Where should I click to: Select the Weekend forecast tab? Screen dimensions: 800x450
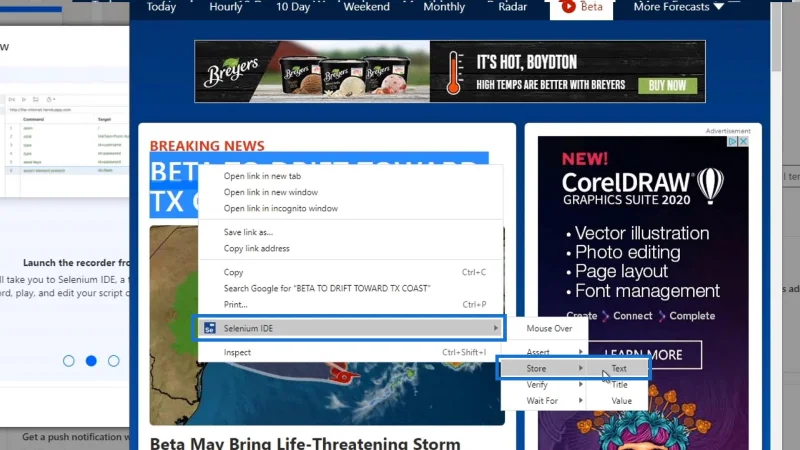[x=366, y=7]
